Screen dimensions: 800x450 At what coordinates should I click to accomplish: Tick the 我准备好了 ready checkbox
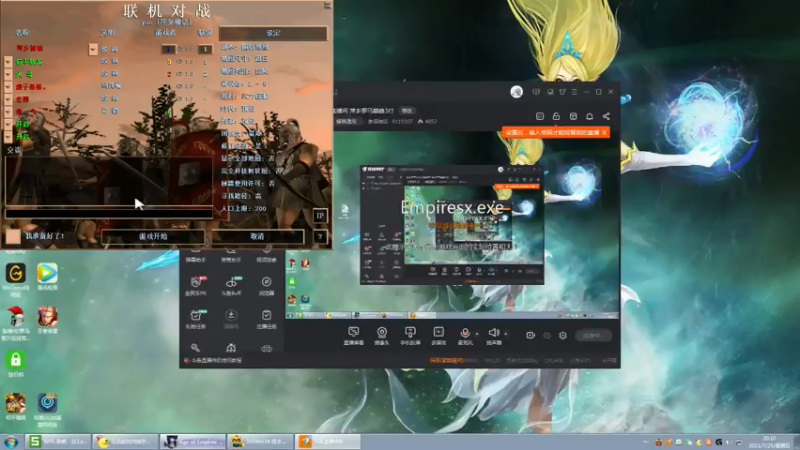pos(13,236)
